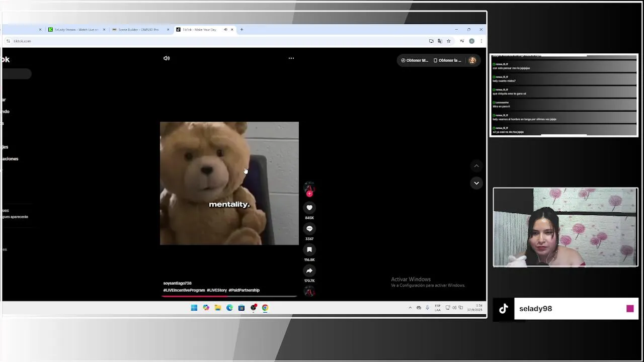Mute the TikTok video with the speaker icon
Viewport: 644px width, 362px height.
tap(167, 58)
